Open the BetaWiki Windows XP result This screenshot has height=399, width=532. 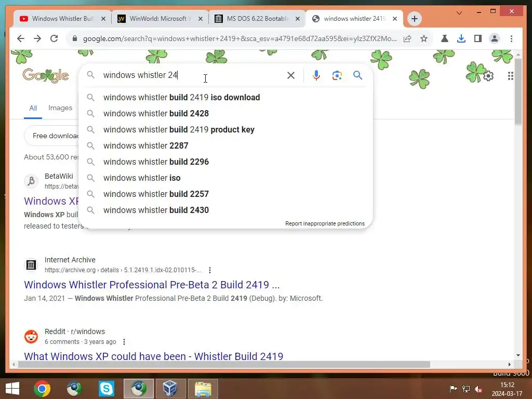51,201
